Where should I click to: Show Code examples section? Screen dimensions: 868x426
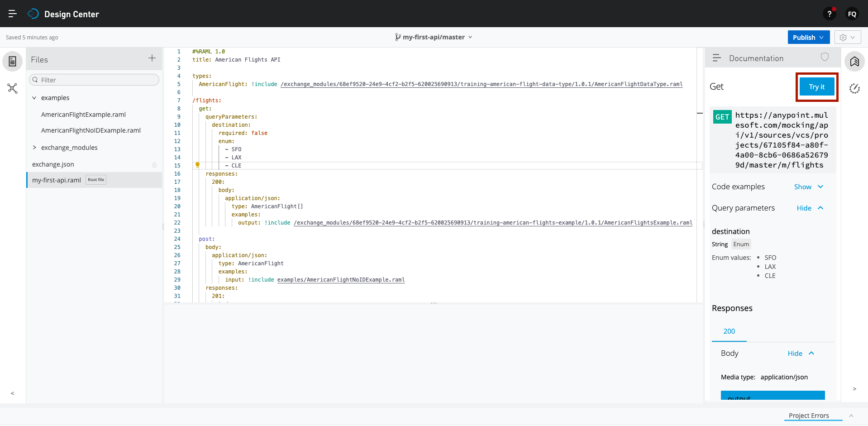[809, 187]
